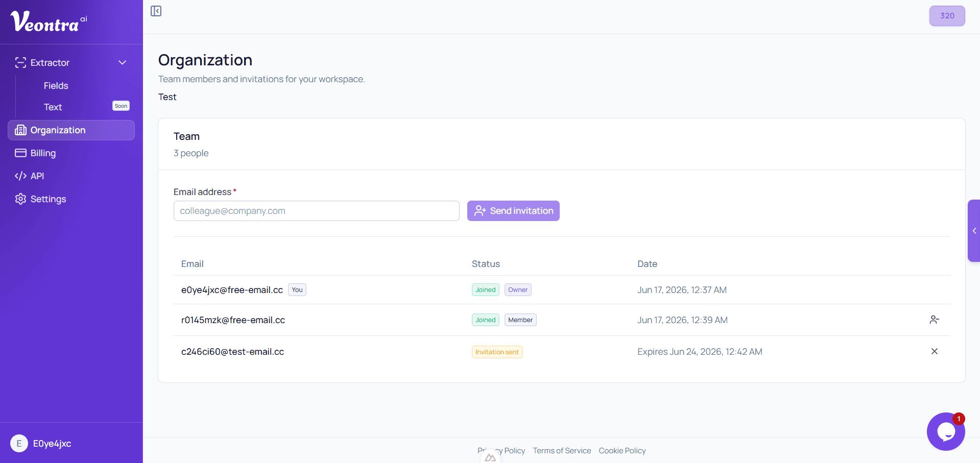Click the Organization building icon in the sidebar
Image resolution: width=980 pixels, height=463 pixels.
tap(20, 130)
